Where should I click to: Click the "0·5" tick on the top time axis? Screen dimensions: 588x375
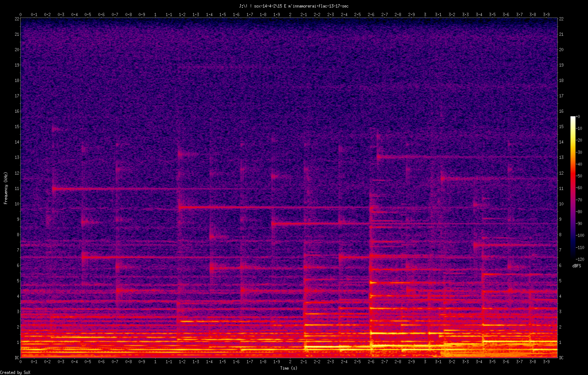click(88, 15)
